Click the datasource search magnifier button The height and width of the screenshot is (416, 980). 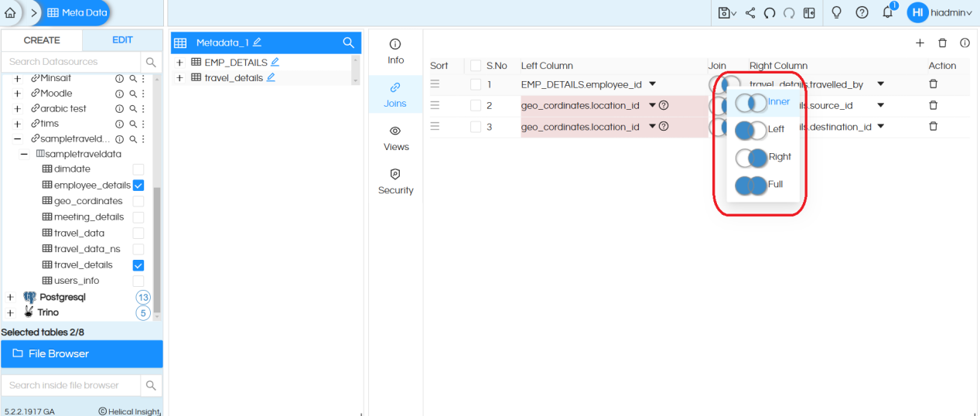point(151,62)
